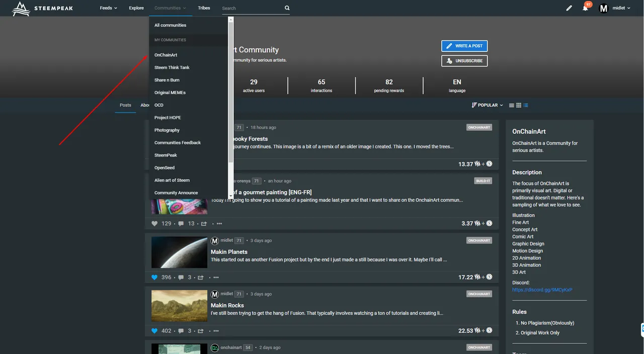Image resolution: width=644 pixels, height=354 pixels.
Task: Open the Explore menu item
Action: pyautogui.click(x=136, y=8)
